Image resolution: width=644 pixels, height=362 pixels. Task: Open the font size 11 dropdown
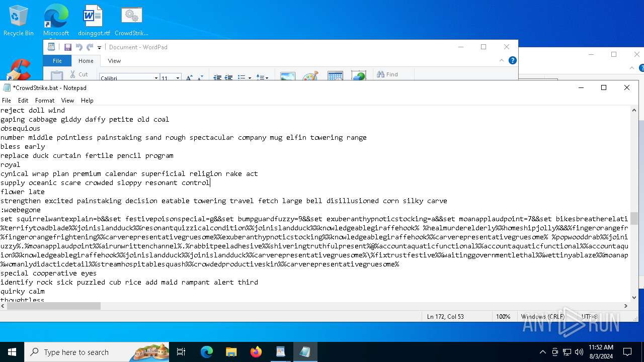[x=178, y=78]
